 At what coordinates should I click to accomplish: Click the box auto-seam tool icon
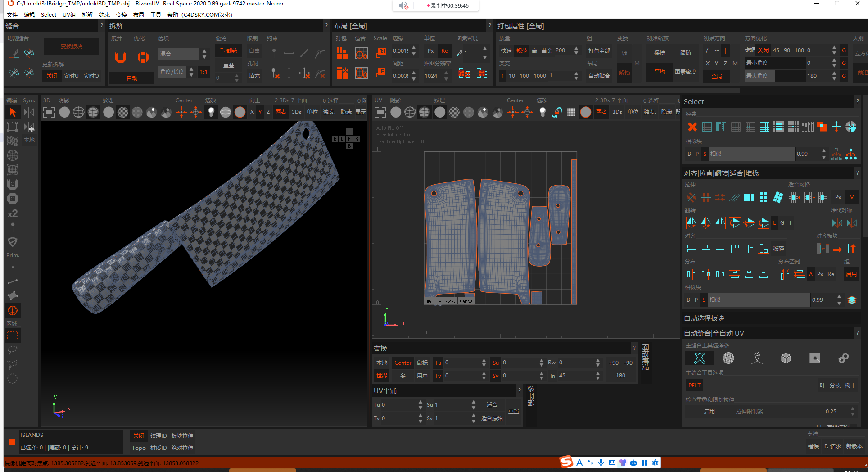[x=786, y=358]
